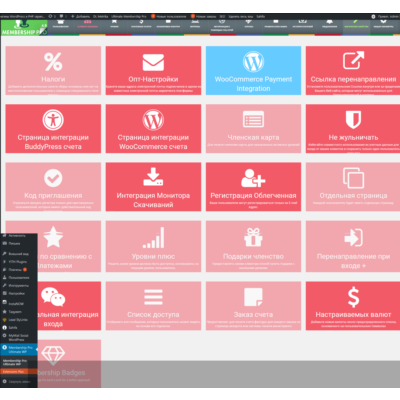Open Заказ счета module title

[253, 315]
